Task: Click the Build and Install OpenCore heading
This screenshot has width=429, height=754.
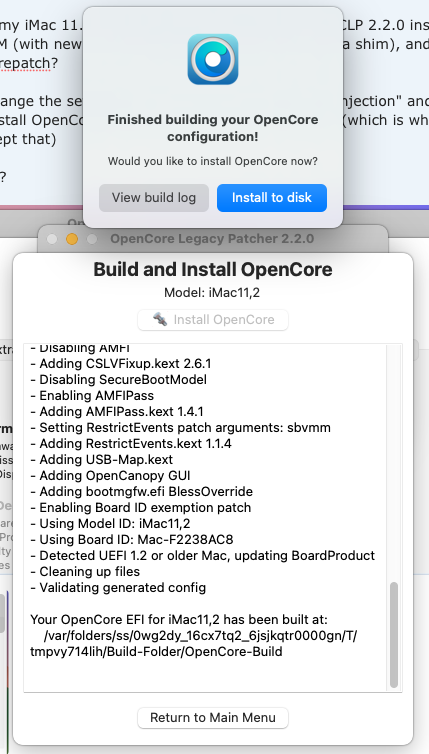Action: pyautogui.click(x=213, y=269)
